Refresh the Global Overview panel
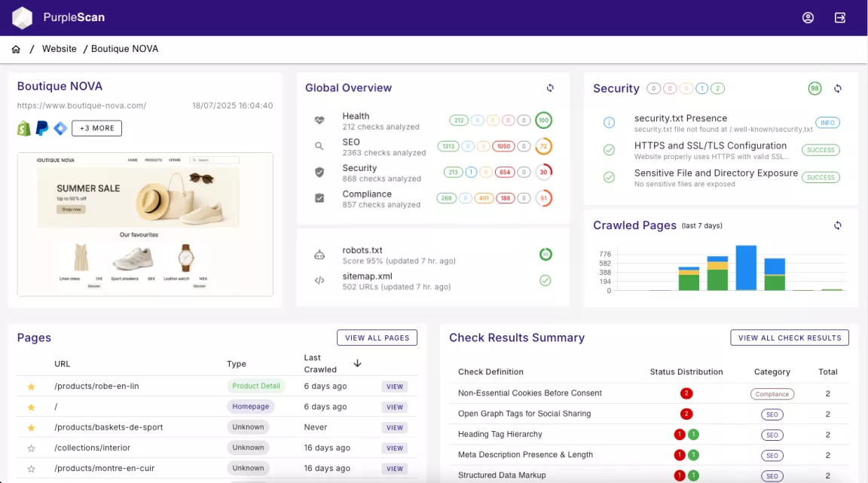The width and height of the screenshot is (868, 483). (550, 88)
